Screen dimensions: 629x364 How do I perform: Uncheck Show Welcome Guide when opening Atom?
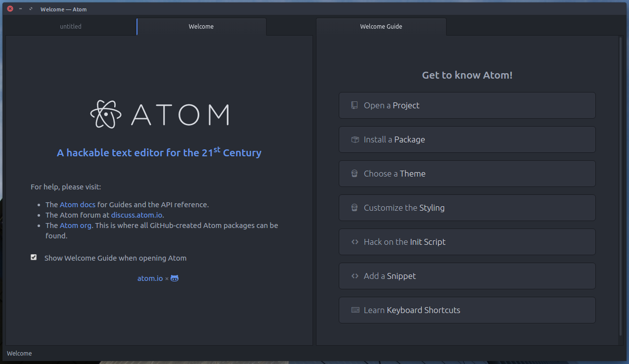pyautogui.click(x=34, y=257)
